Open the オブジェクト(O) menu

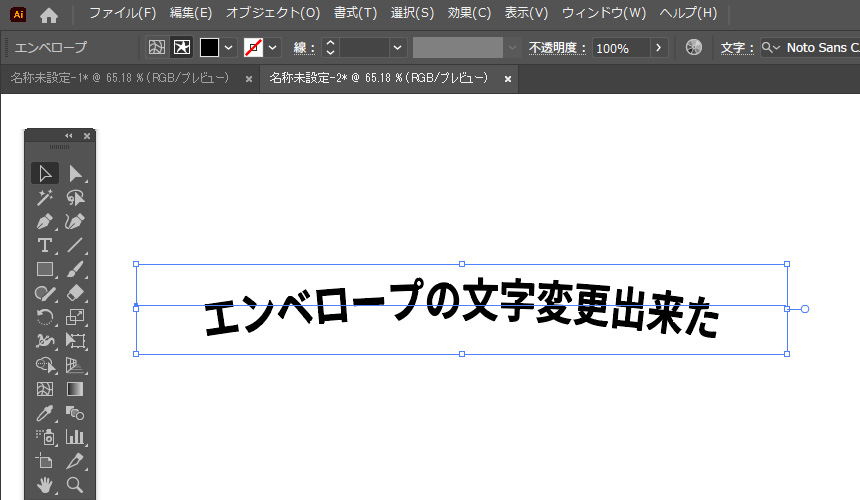point(273,13)
